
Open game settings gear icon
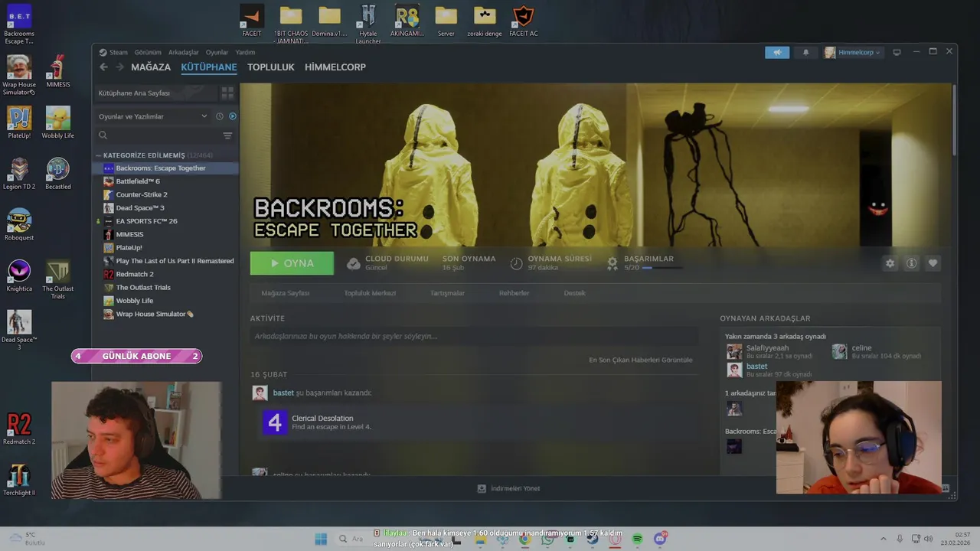pyautogui.click(x=890, y=263)
